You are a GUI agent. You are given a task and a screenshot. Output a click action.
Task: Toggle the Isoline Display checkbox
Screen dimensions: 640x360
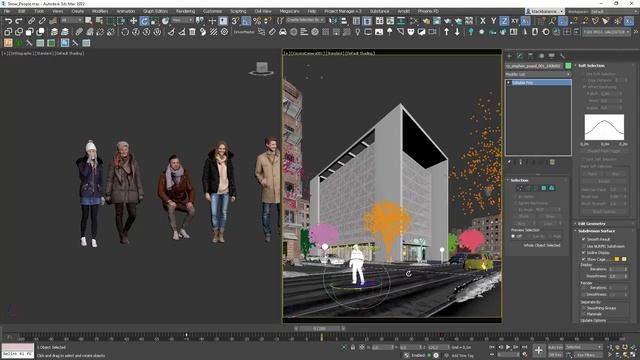tap(583, 253)
